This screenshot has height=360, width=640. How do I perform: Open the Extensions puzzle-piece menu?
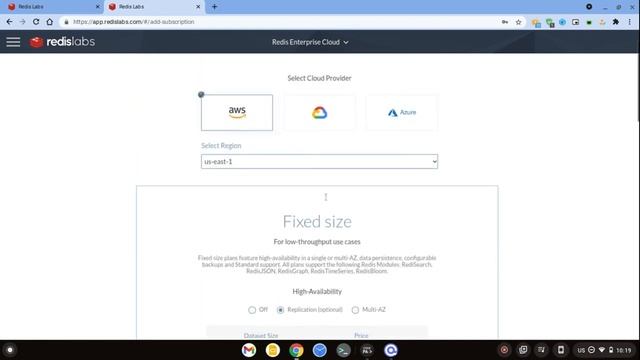(x=616, y=22)
